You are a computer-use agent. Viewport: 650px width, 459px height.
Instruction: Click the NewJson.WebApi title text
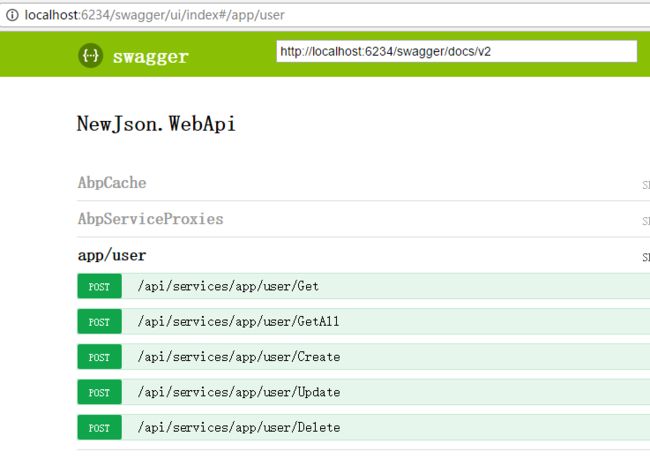(156, 124)
